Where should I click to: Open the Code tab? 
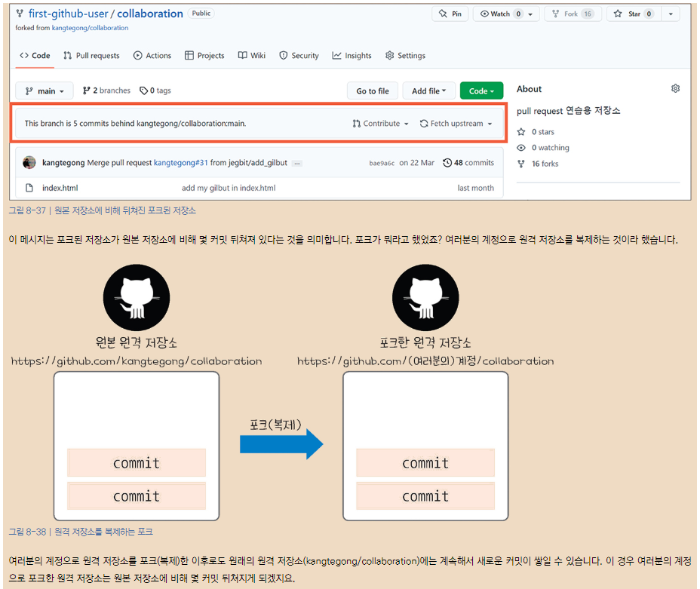click(35, 55)
